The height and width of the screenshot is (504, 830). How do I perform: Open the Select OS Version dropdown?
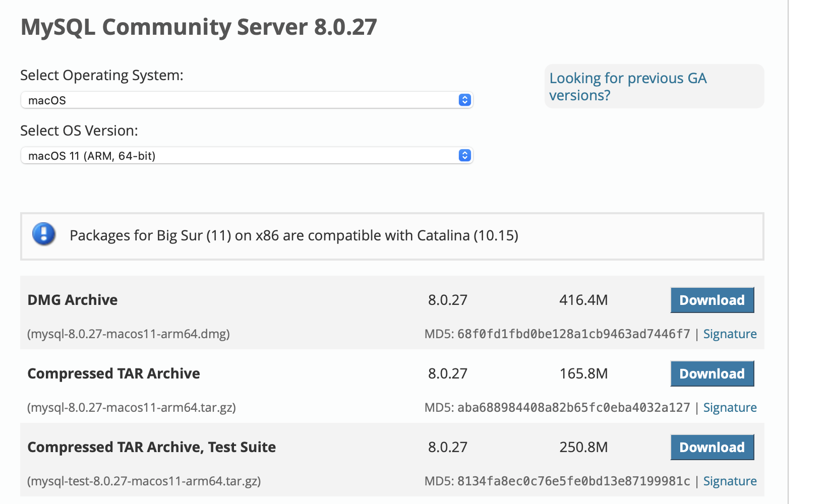(247, 155)
